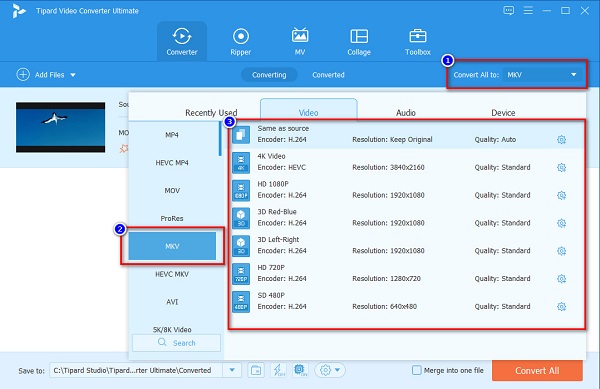The width and height of the screenshot is (600, 389).
Task: Select the SD 480P preset icon
Action: [x=241, y=302]
